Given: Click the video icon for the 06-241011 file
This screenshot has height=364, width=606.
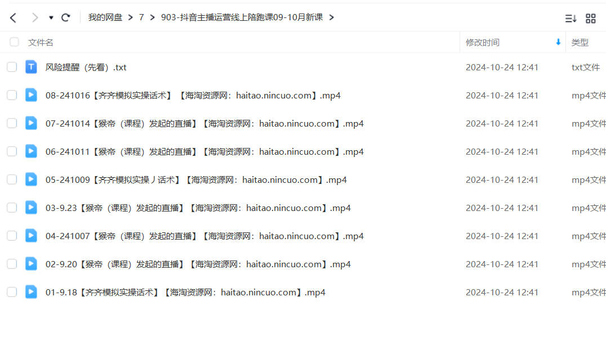Looking at the screenshot, I should pos(32,151).
